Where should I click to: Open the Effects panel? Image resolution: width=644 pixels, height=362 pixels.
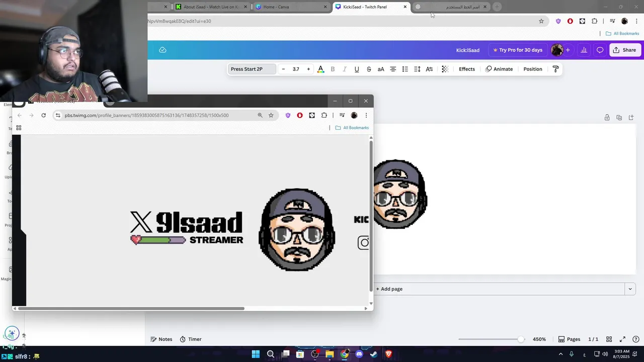pyautogui.click(x=466, y=69)
